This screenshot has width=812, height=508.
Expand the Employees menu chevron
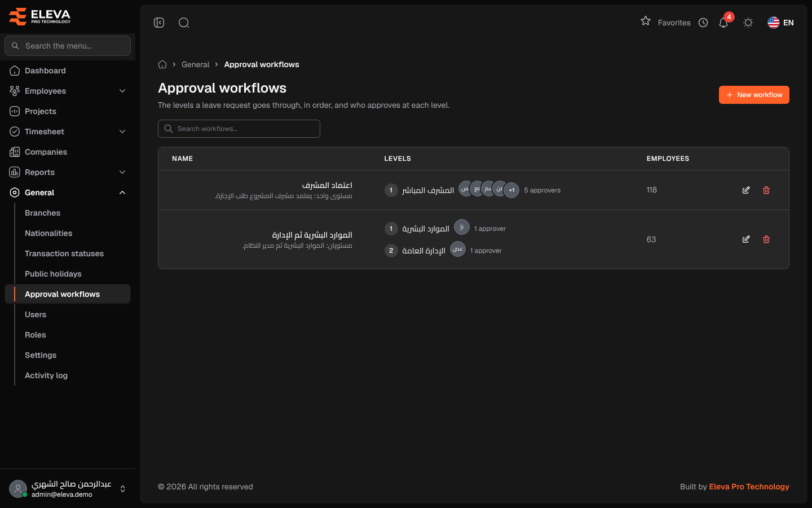122,91
